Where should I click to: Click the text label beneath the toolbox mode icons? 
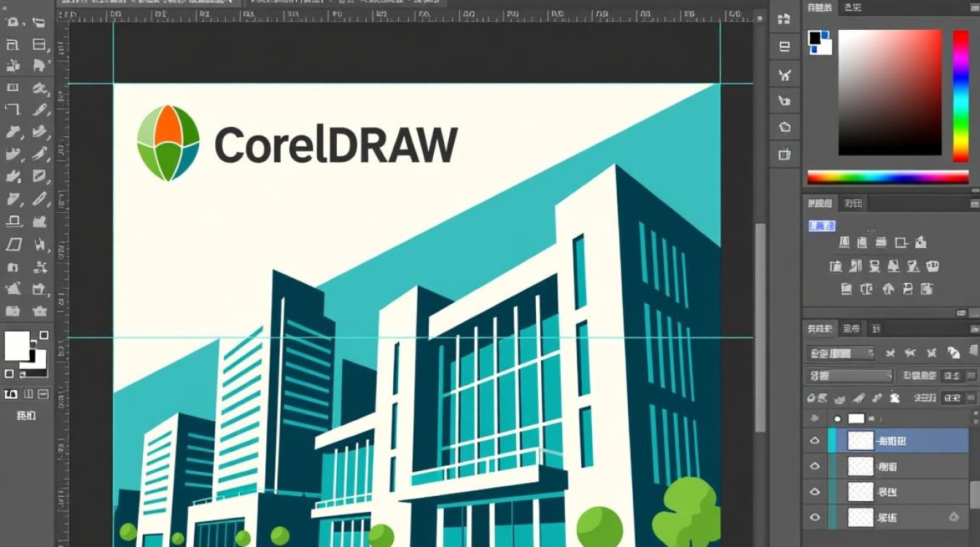click(26, 416)
